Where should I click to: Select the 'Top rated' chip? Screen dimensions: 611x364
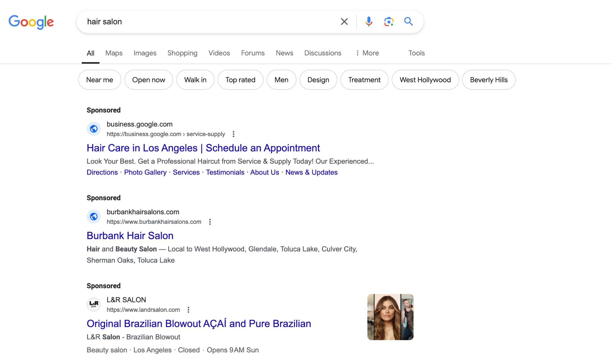coord(240,80)
